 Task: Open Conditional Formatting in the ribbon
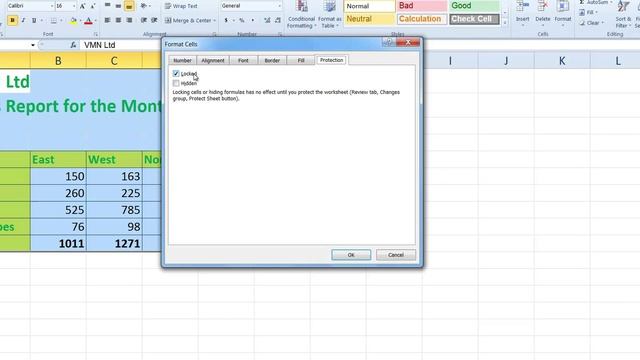(301, 15)
